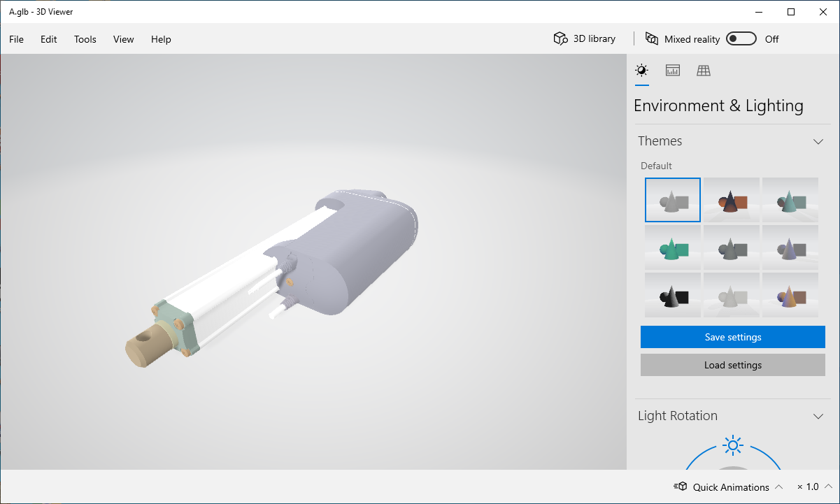
Task: Select the dark environment theme
Action: [672, 294]
